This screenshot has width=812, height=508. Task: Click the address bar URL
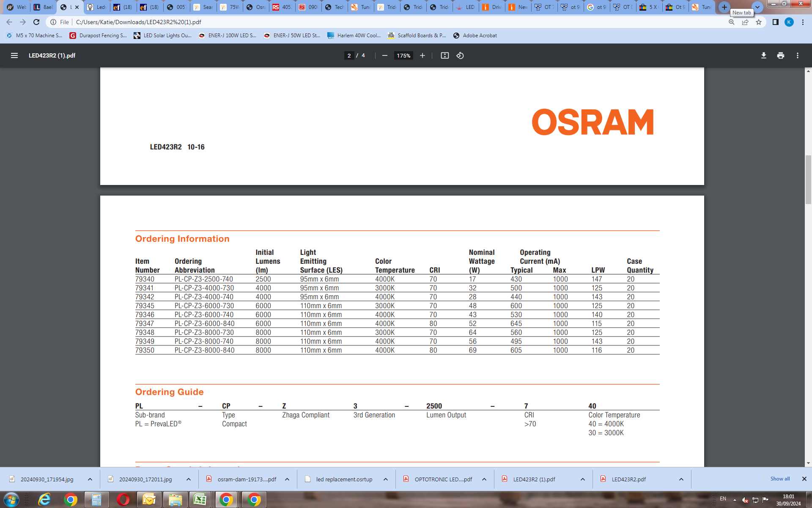pos(138,22)
